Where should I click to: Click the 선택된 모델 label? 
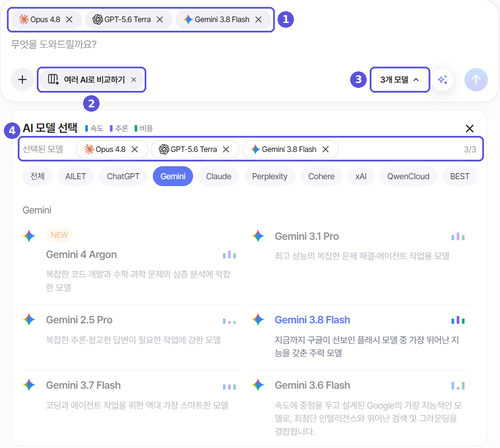click(43, 149)
